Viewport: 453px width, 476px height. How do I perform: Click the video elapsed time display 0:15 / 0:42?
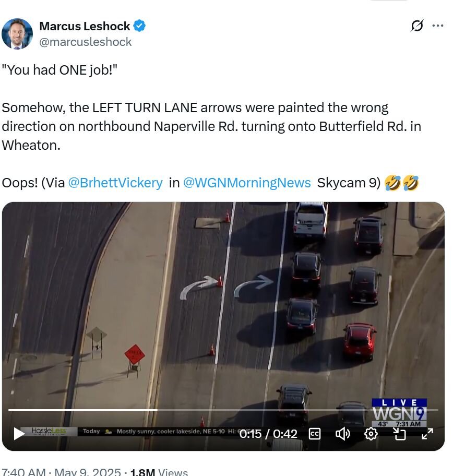pos(268,434)
